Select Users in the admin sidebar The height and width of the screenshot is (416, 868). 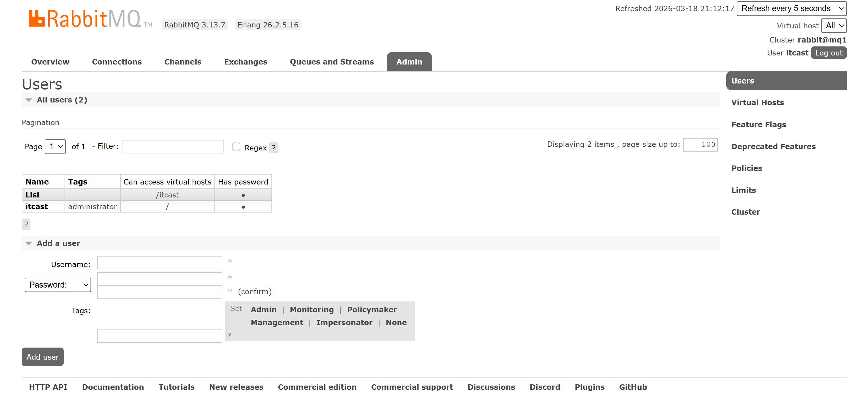point(786,81)
